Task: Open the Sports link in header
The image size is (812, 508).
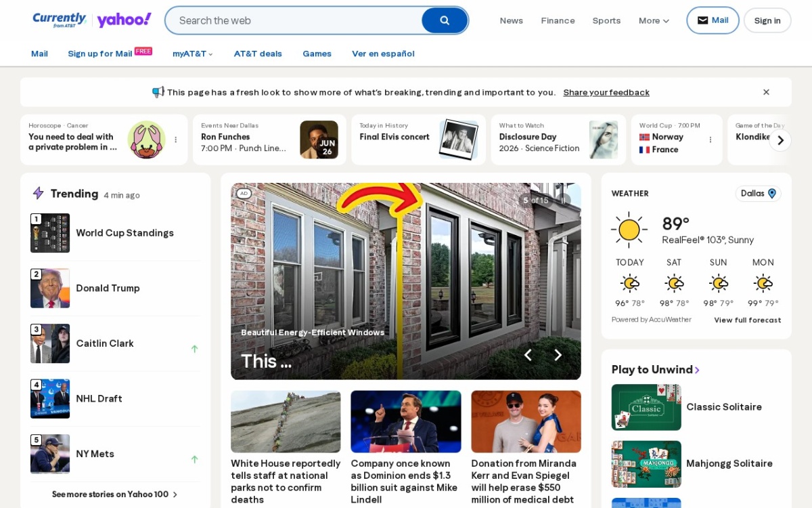Action: [606, 20]
